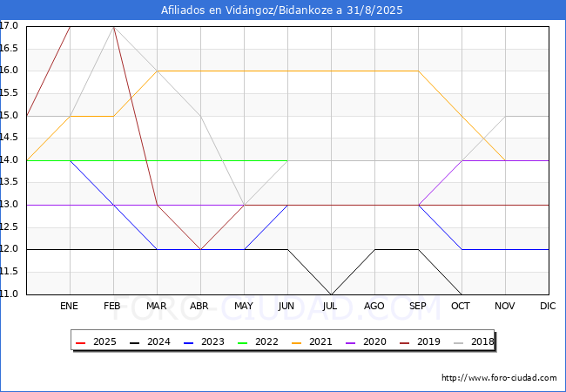Click the dark red 2019 legend swatch
566x392 pixels.
pyautogui.click(x=405, y=342)
